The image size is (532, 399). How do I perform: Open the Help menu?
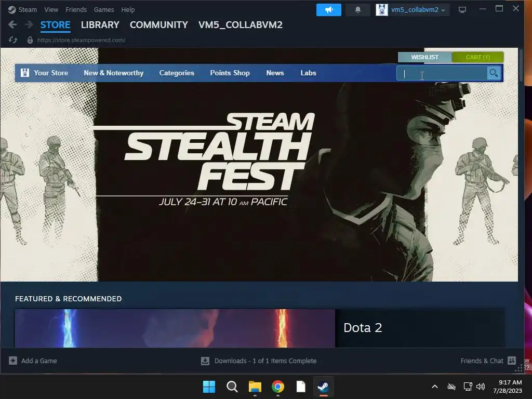click(x=128, y=10)
